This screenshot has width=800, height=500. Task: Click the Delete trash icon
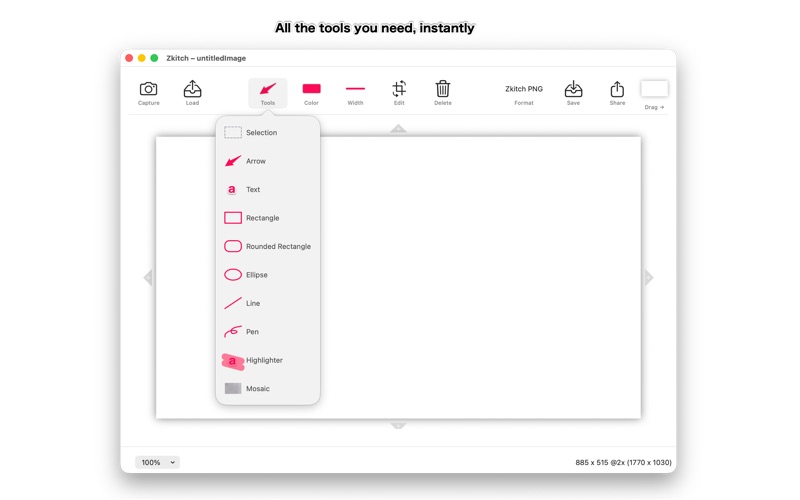[x=442, y=89]
